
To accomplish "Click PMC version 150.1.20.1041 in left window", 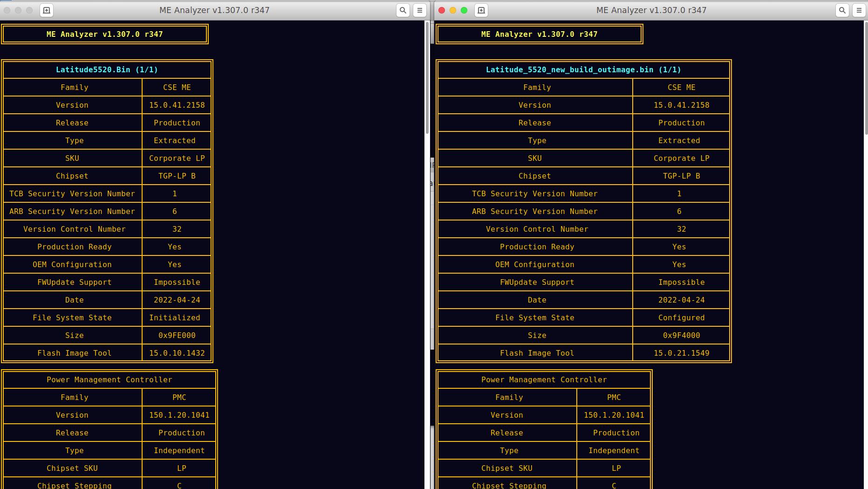I will tap(179, 415).
